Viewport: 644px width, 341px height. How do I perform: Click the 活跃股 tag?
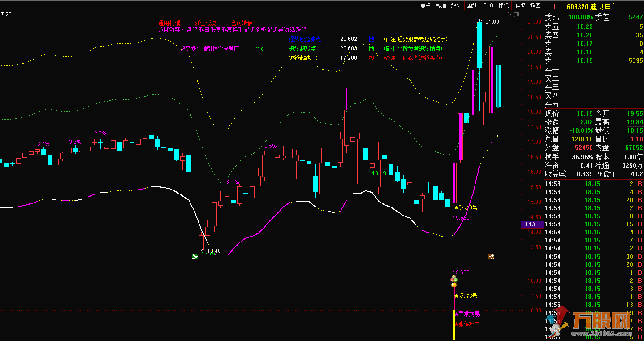(298, 30)
